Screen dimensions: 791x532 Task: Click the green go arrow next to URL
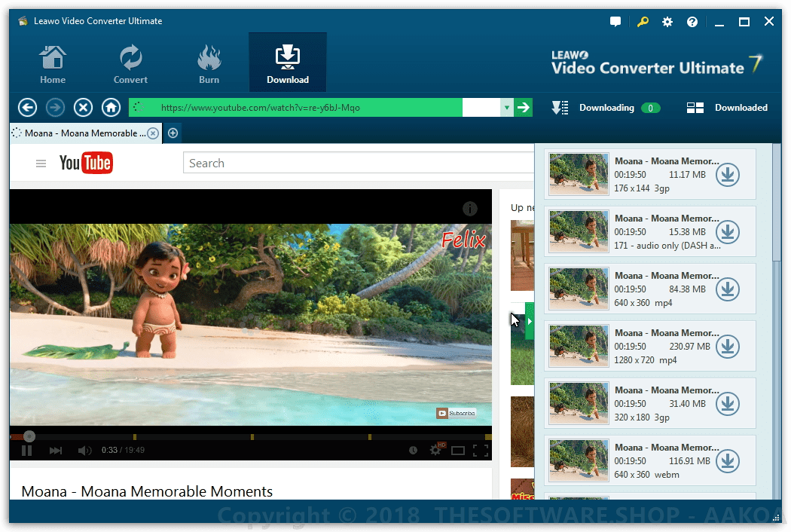tap(524, 108)
